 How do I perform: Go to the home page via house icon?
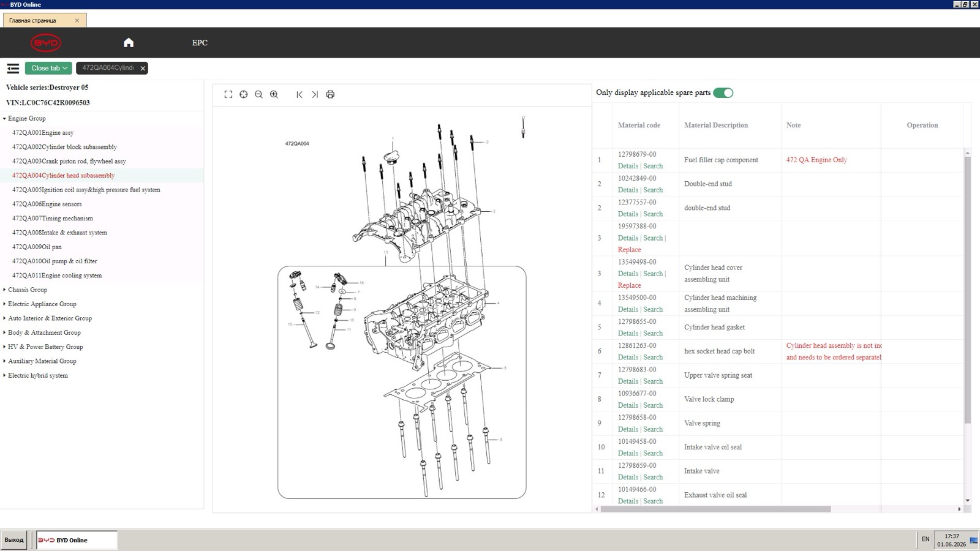129,43
